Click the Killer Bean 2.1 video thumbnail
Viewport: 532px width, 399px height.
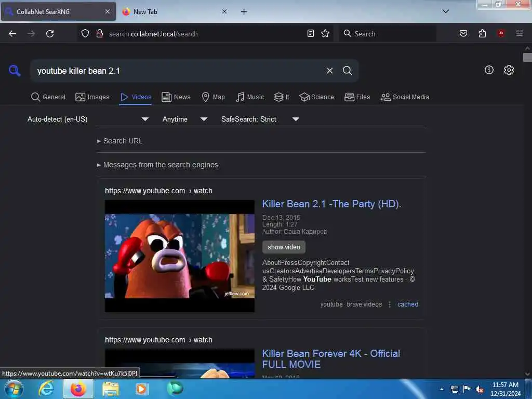point(179,256)
